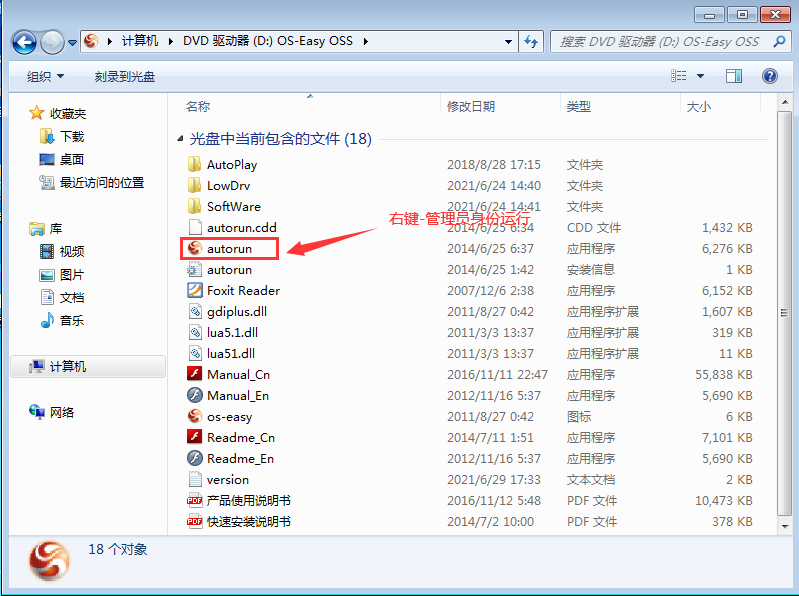799x596 pixels.
Task: Select the os-easy icon file
Action: point(229,416)
